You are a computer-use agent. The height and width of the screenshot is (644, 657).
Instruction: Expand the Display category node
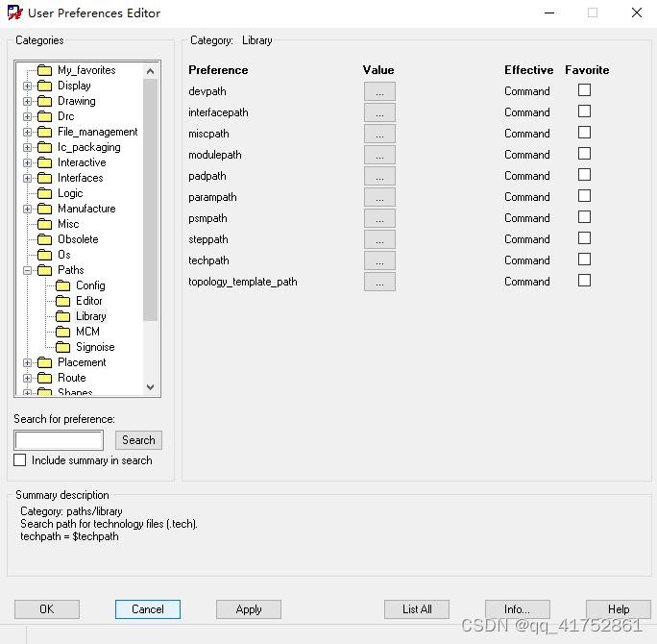[x=27, y=86]
